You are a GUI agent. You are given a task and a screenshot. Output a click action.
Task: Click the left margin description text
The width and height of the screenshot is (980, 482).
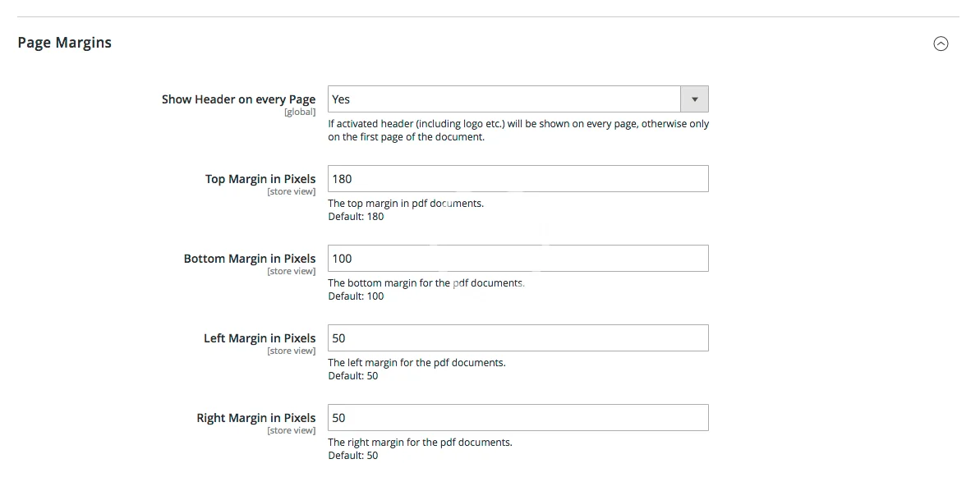416,362
